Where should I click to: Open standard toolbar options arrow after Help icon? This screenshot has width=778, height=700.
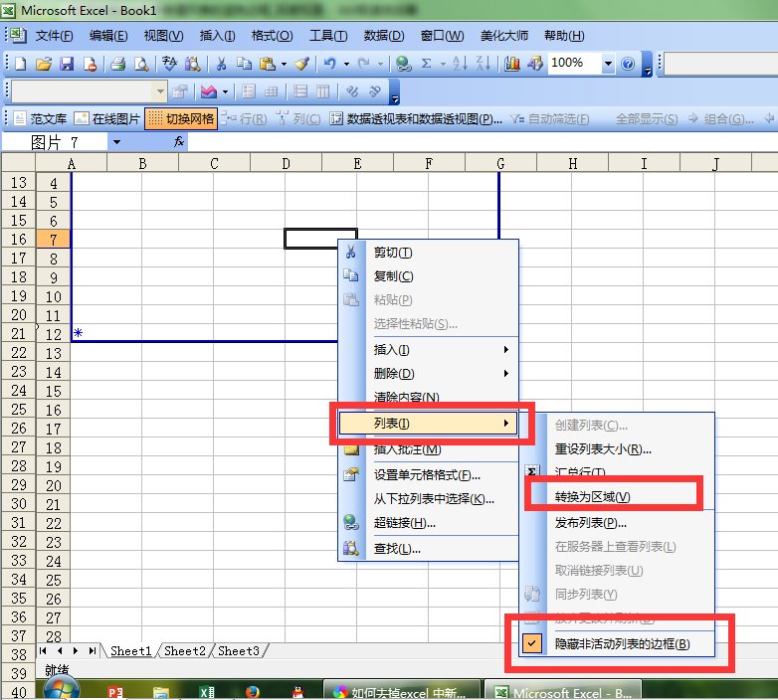pyautogui.click(x=648, y=66)
